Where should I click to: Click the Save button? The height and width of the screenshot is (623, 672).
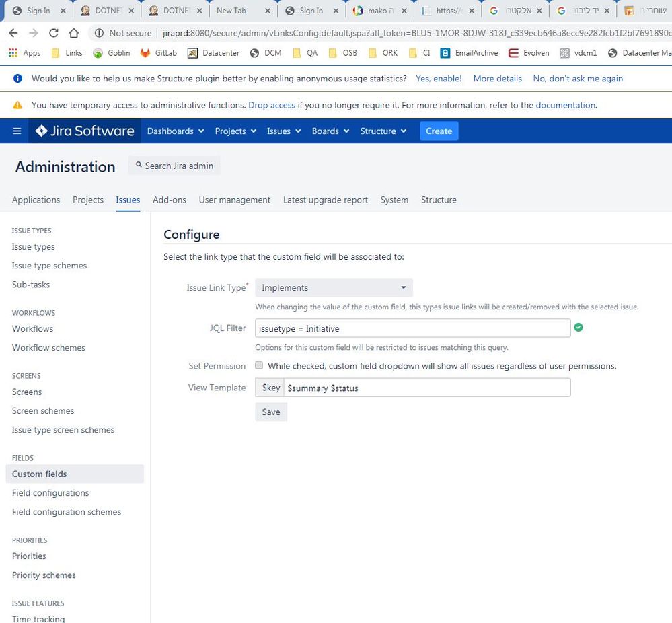(271, 412)
